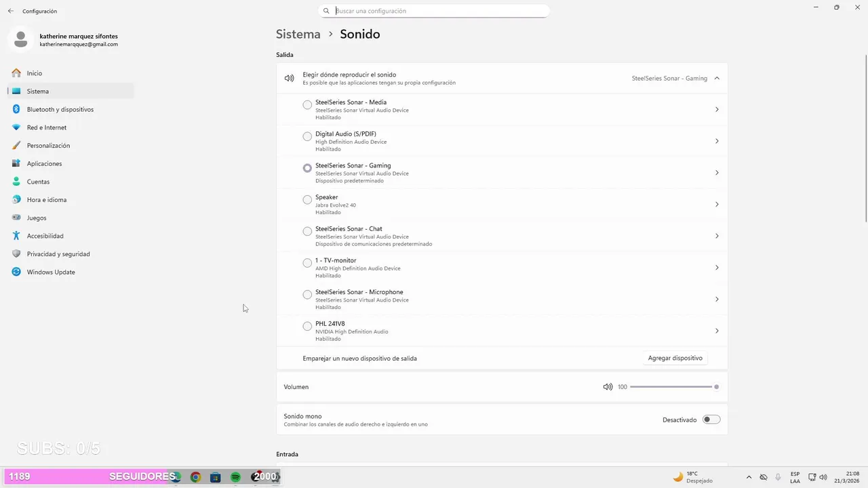The image size is (868, 488).
Task: Open the weather widget showing 18°C
Action: click(x=692, y=477)
